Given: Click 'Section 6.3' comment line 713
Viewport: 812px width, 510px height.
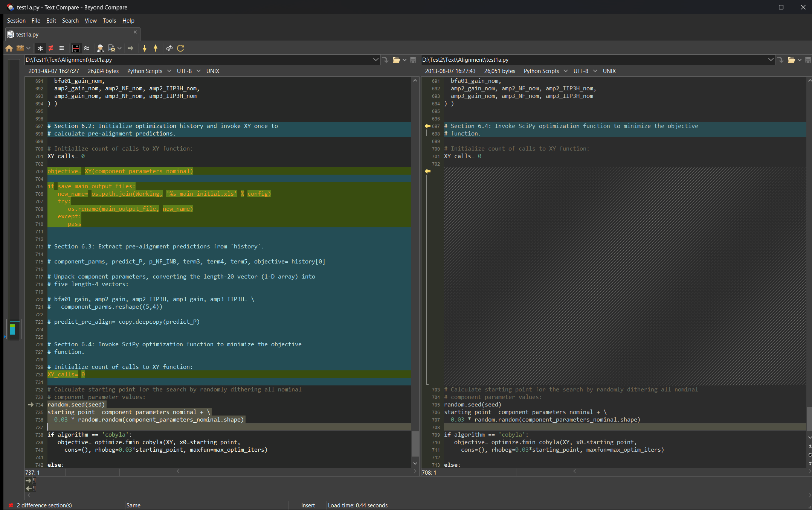Looking at the screenshot, I should tap(156, 247).
